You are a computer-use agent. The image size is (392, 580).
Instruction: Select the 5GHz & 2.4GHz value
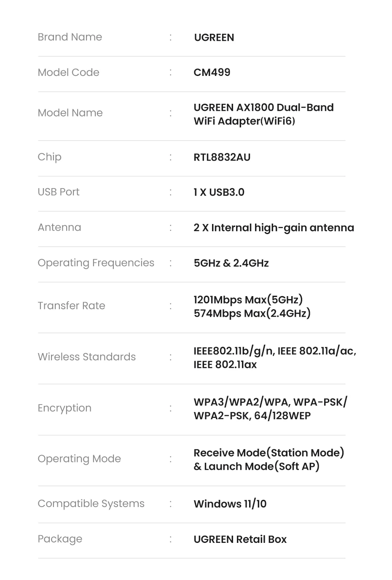(231, 263)
